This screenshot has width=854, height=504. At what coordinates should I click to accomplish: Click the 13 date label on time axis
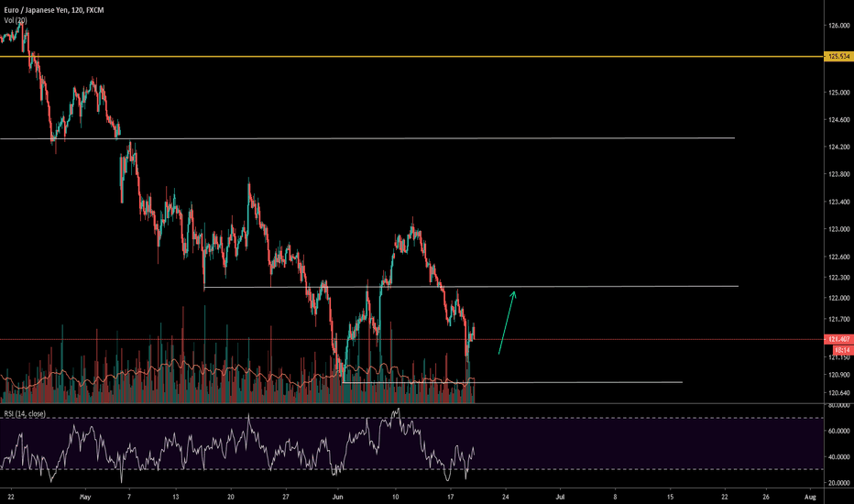(x=175, y=497)
